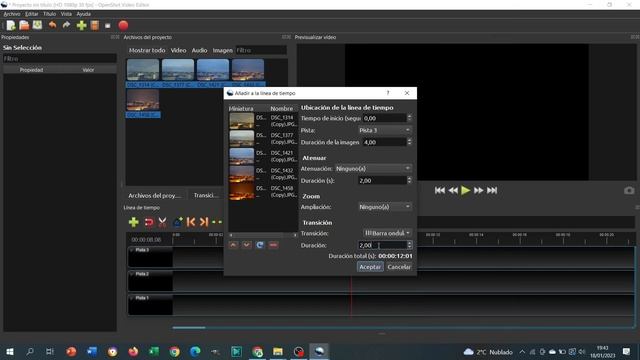The height and width of the screenshot is (360, 640).
Task: Filter project files by Audio
Action: coord(199,50)
